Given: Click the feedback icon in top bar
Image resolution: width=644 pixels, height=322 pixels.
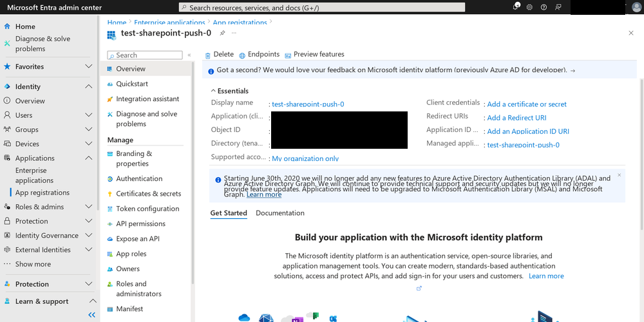Looking at the screenshot, I should pos(558,7).
